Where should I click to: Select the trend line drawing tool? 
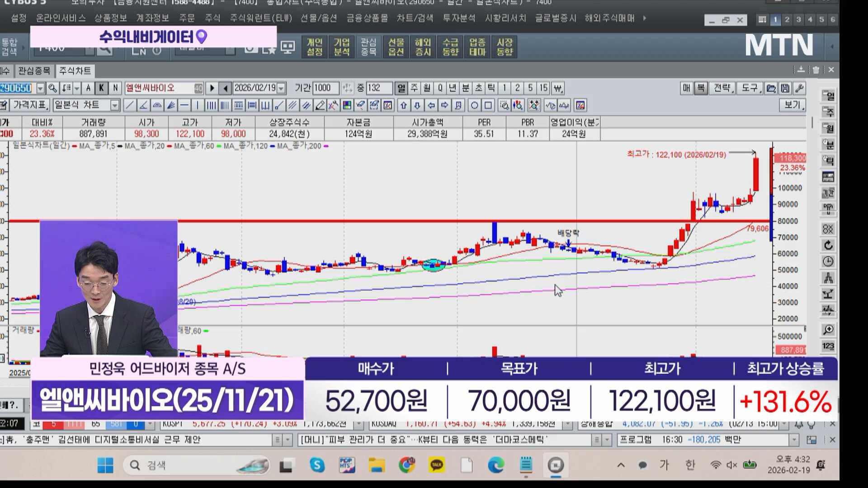coord(130,106)
